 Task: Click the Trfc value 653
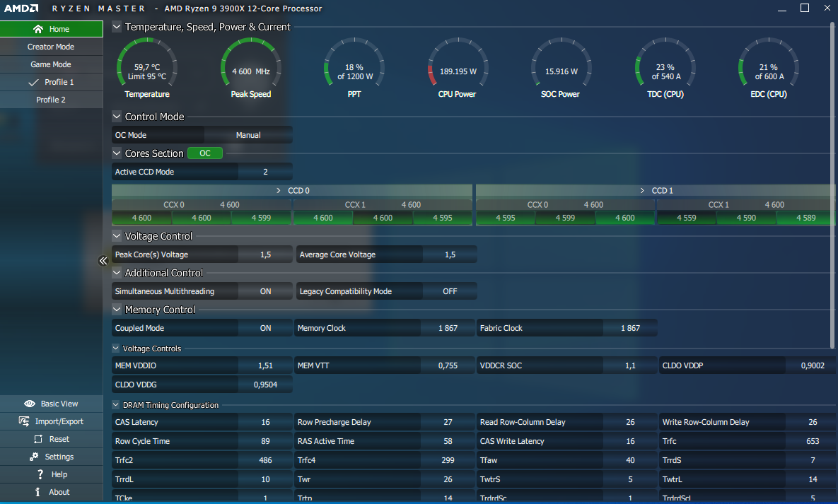[x=813, y=441]
